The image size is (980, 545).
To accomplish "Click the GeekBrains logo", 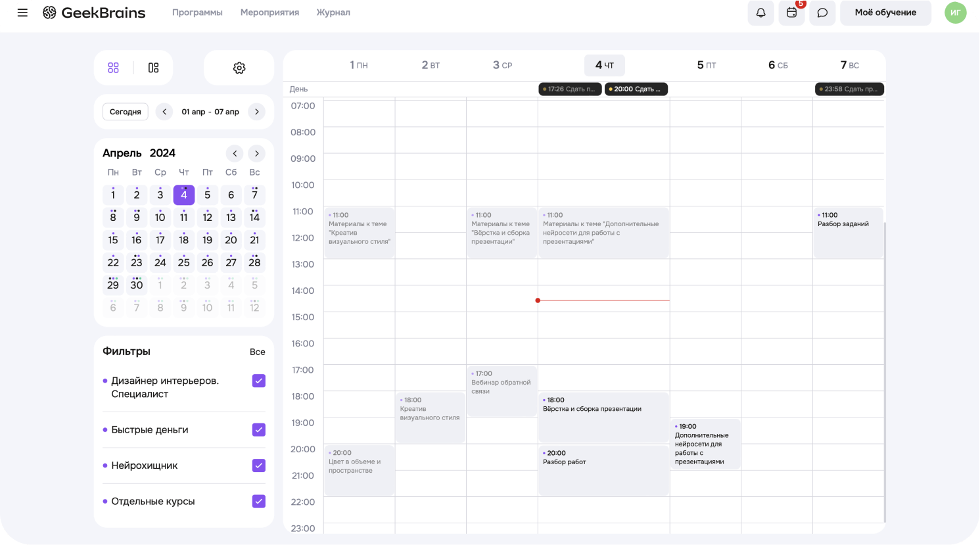I will (x=94, y=12).
